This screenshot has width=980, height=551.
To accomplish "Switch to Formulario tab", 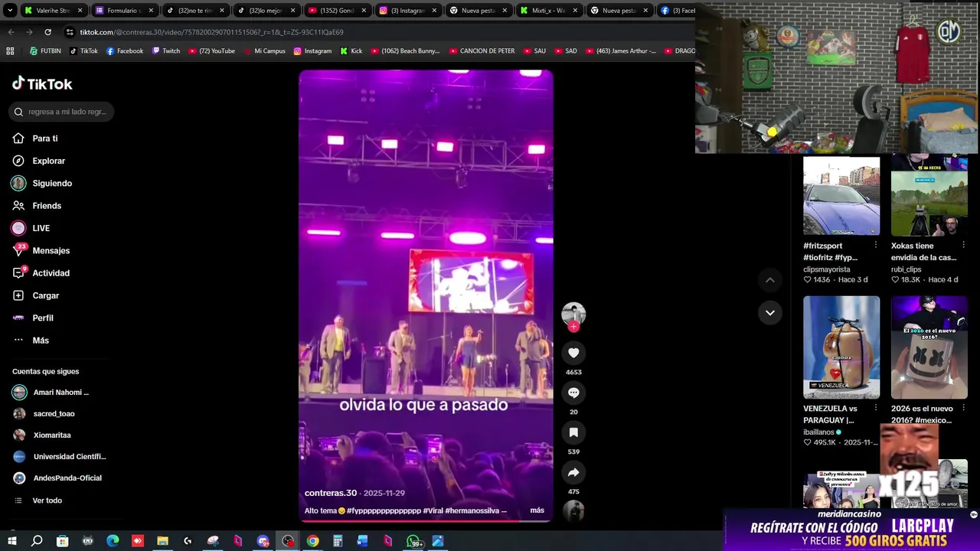I will 125,11.
